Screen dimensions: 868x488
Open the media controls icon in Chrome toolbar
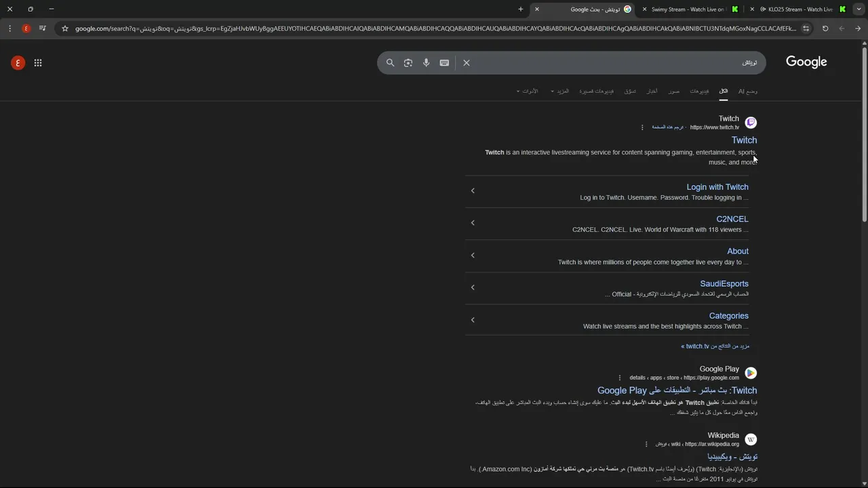coord(43,28)
